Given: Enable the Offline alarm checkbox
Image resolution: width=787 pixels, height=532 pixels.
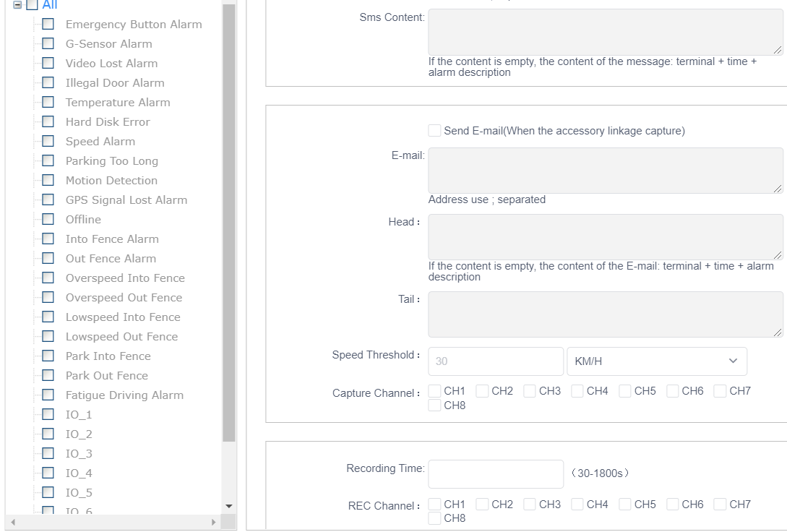Looking at the screenshot, I should coord(48,219).
